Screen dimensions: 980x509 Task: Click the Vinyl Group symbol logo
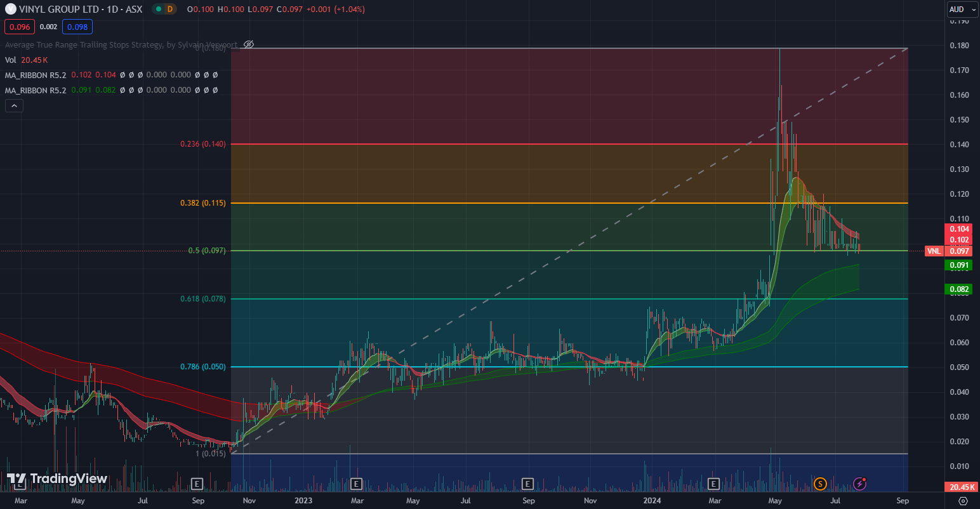(10, 9)
